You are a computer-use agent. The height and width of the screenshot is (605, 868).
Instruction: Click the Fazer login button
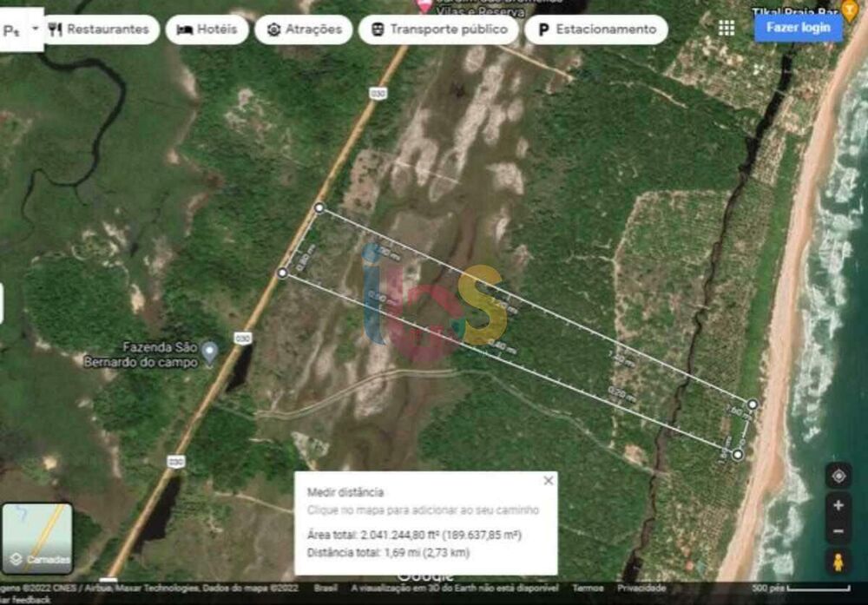pos(798,28)
